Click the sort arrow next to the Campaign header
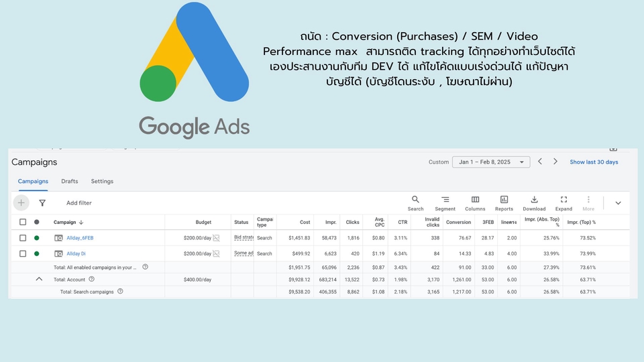 81,222
